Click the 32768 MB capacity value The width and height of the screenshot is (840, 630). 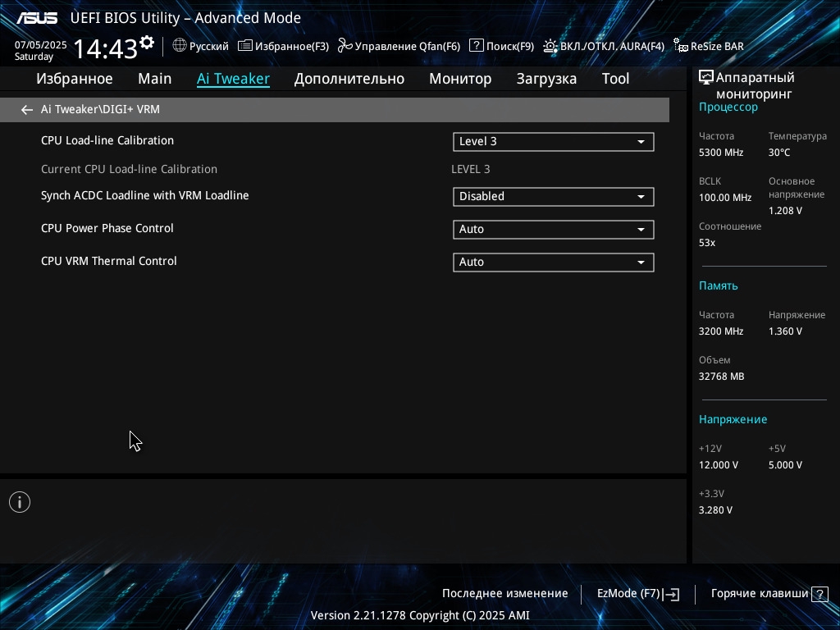[721, 377]
